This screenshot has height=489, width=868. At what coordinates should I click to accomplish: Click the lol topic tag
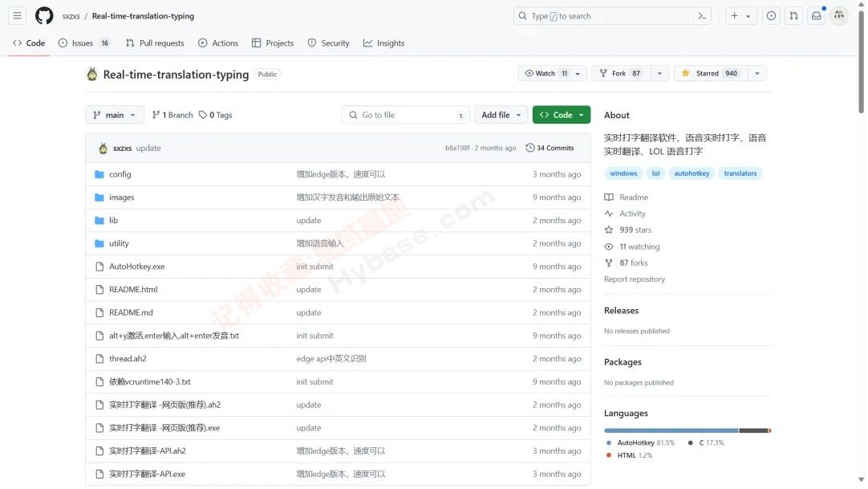[655, 173]
